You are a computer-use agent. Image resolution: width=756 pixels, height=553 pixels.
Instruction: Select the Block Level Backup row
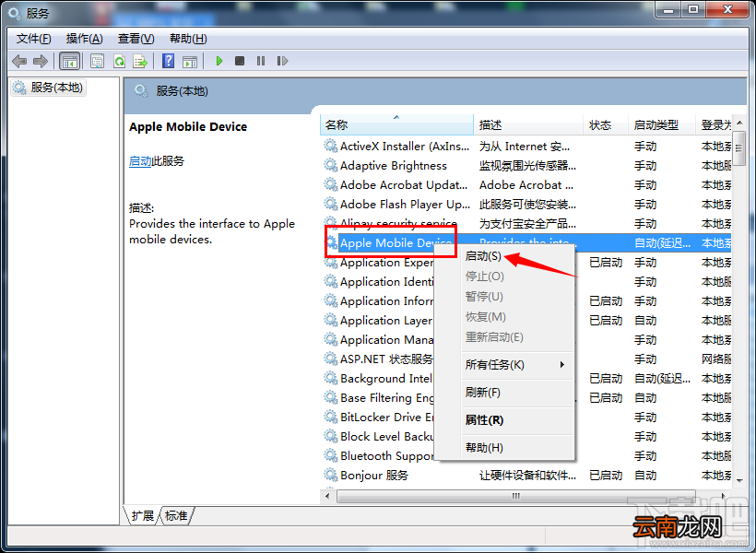[527, 436]
